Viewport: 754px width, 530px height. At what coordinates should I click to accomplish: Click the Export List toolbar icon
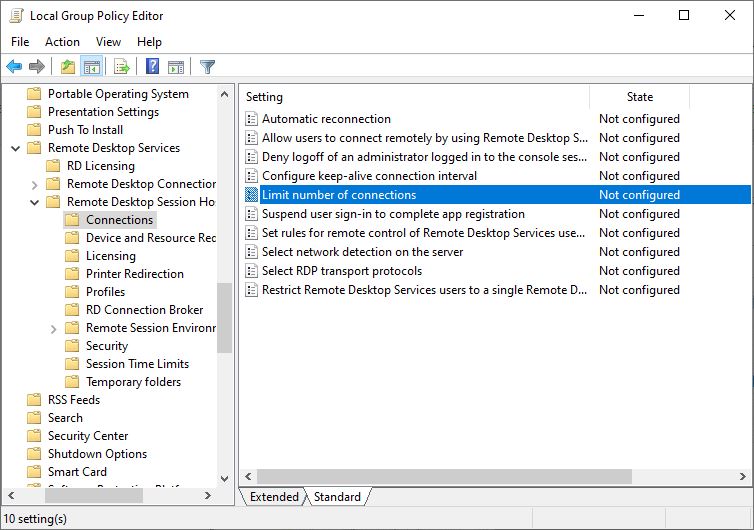pos(122,66)
